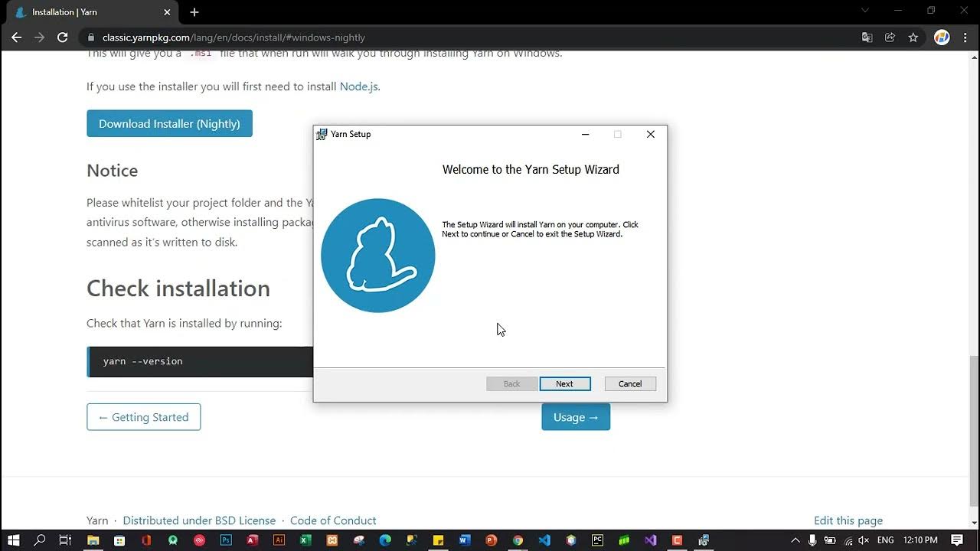Image resolution: width=980 pixels, height=551 pixels.
Task: Open Microsoft Store from the taskbar
Action: click(x=119, y=540)
